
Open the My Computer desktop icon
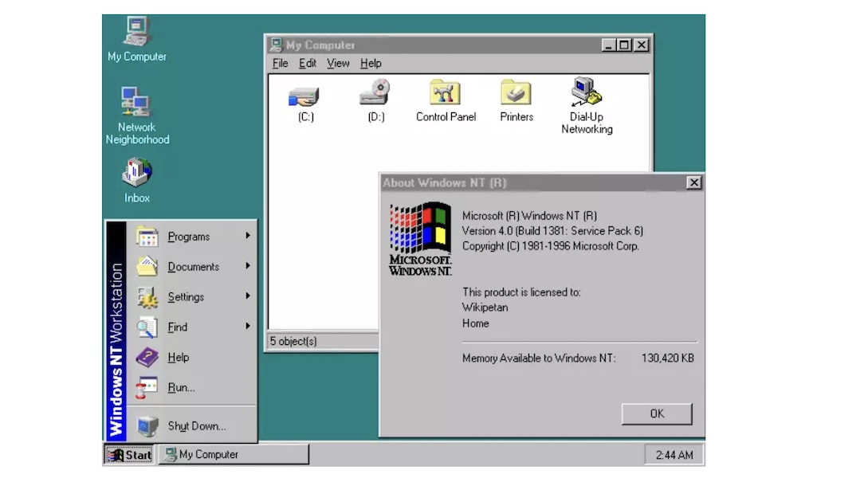[137, 38]
